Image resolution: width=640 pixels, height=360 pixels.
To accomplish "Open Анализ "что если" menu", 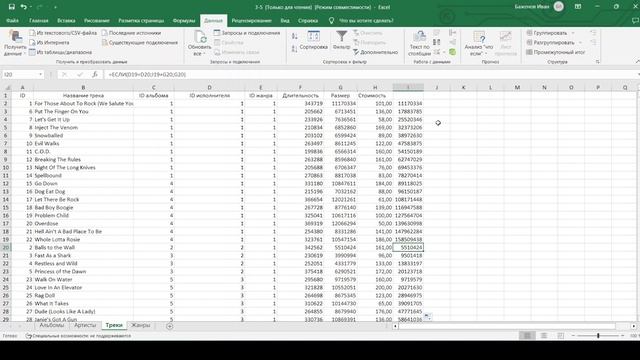I will coord(479,43).
